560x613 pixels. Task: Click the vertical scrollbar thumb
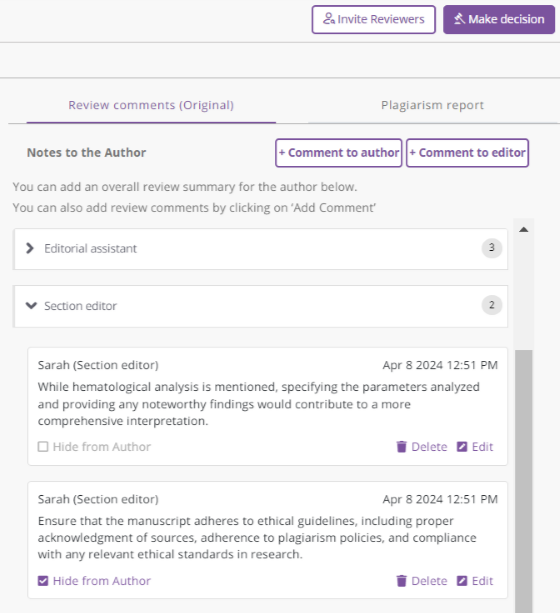524,481
